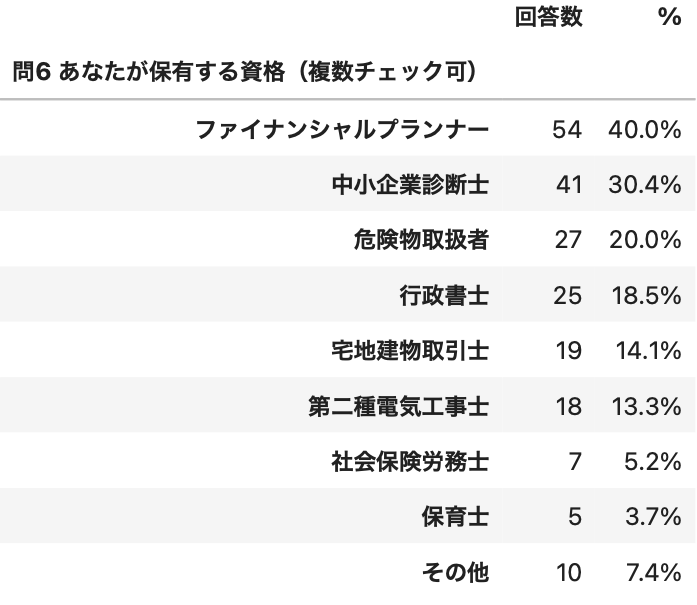Click the % column header
Viewport: 697px width, 605px height.
(669, 17)
